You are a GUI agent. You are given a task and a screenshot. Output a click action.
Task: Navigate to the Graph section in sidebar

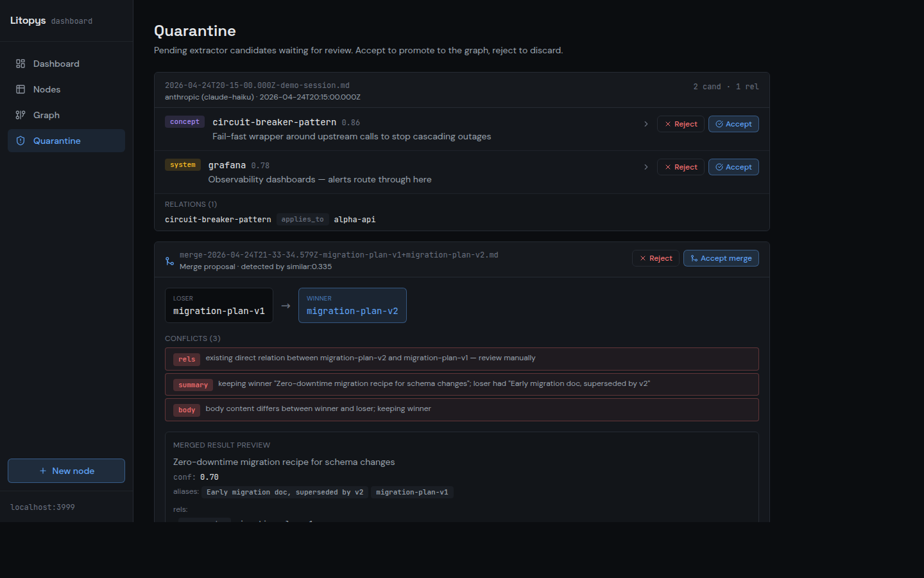pos(46,114)
